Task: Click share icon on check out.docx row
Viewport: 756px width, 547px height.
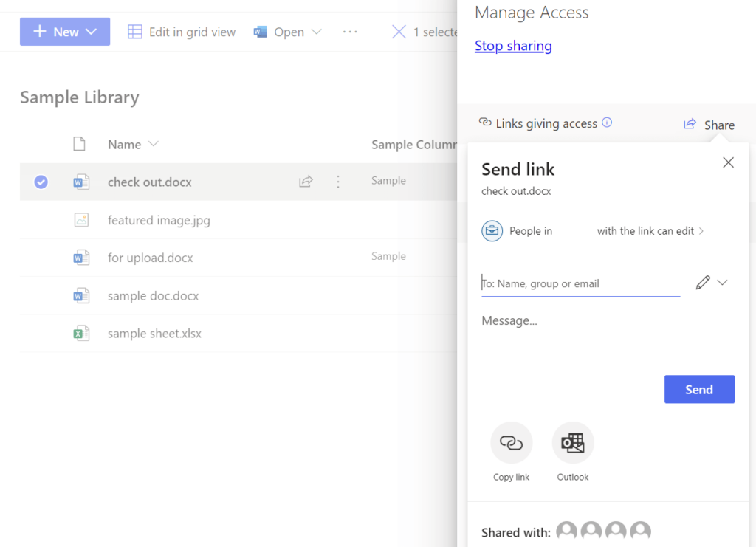Action: click(306, 181)
